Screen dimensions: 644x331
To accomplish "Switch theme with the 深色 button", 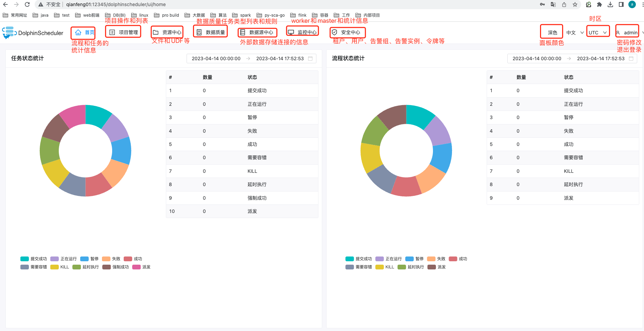I will coord(552,33).
